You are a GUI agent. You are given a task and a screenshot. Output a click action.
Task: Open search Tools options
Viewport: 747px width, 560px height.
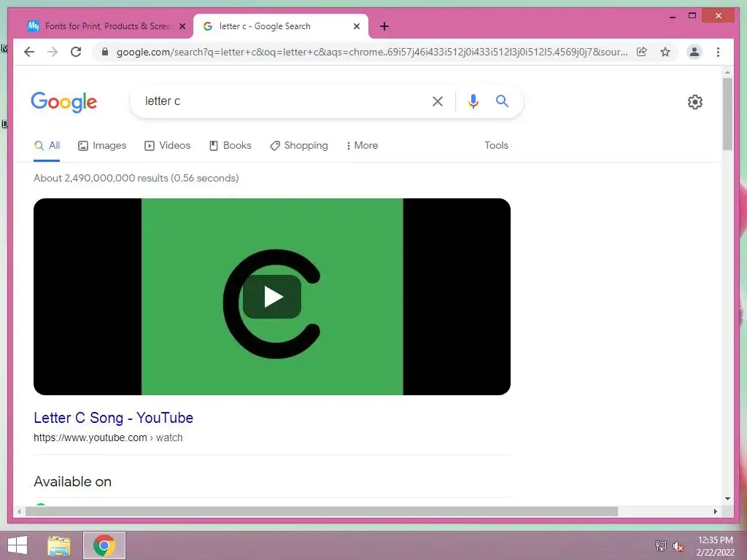coord(496,146)
